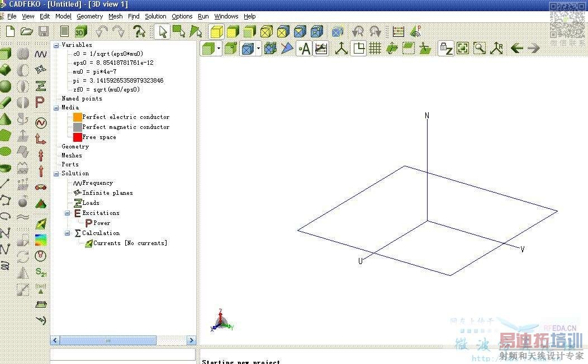Collapse the Calculation tree node
Screen dimensions: 588x364
(x=68, y=233)
